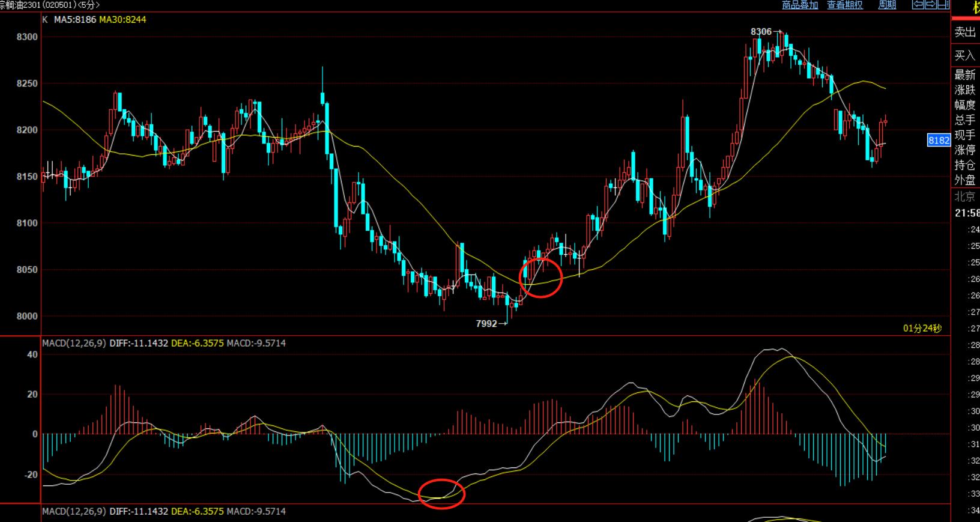
Task: Click the 现手 label in the quote panel
Action: click(x=966, y=135)
